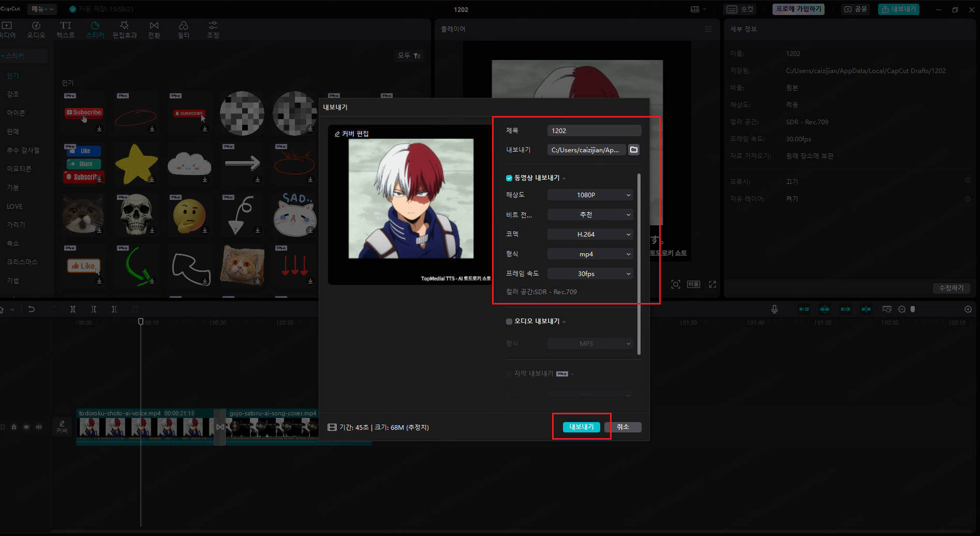Click the transition icon between the two clips
Viewport: 980px width, 536px height.
click(x=220, y=427)
